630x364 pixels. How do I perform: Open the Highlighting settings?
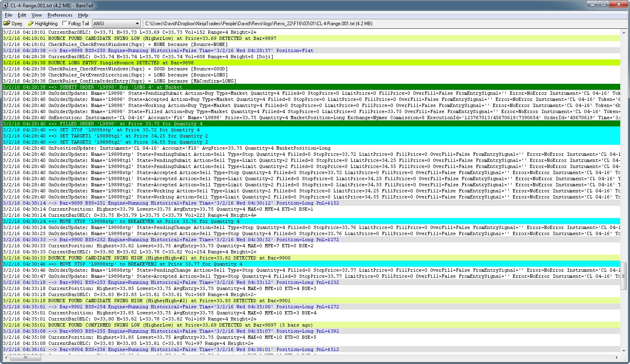pyautogui.click(x=43, y=24)
